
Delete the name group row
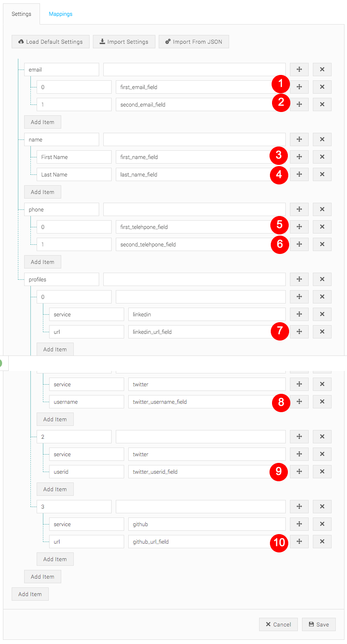pyautogui.click(x=322, y=139)
